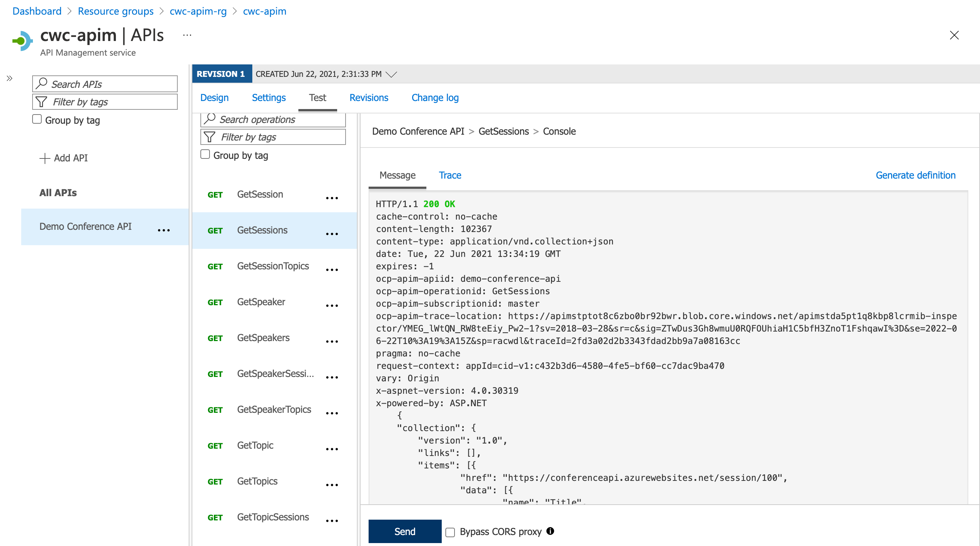Expand the CREATED Jun 22 revision dropdown chevron
The width and height of the screenshot is (980, 546).
coord(392,74)
